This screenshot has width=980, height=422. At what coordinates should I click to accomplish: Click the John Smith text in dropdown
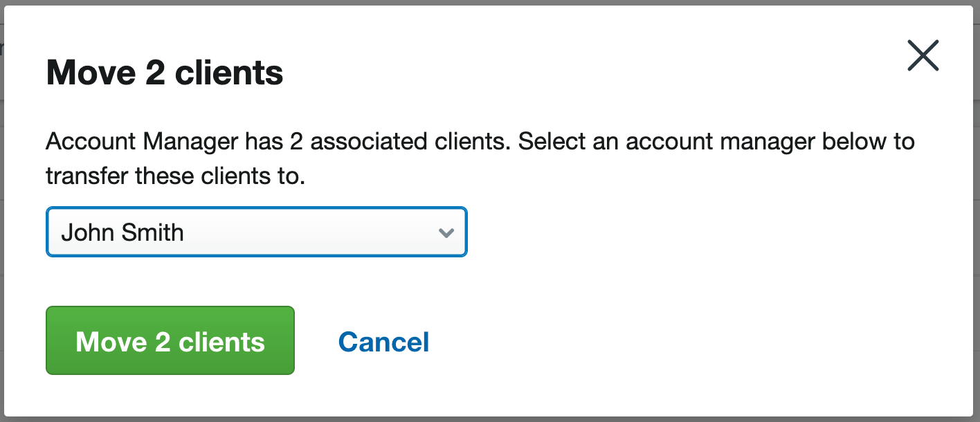(x=122, y=232)
